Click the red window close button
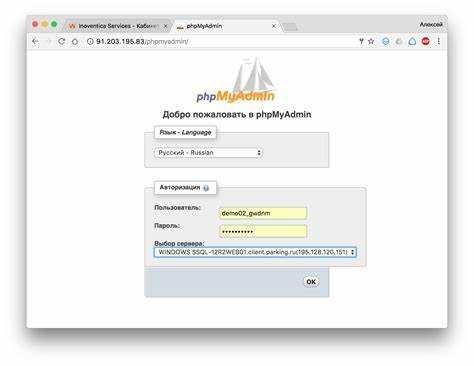 35,24
